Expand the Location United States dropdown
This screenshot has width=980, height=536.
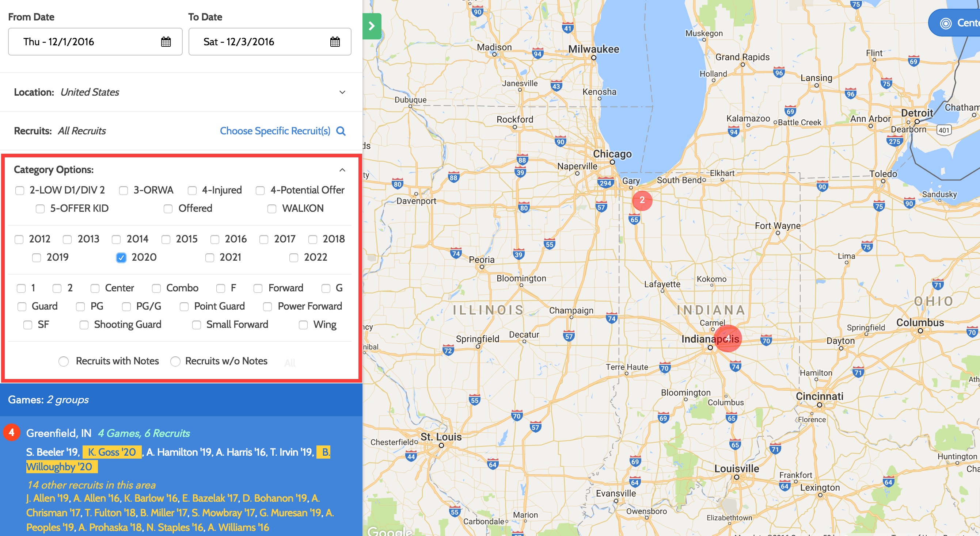pos(342,92)
